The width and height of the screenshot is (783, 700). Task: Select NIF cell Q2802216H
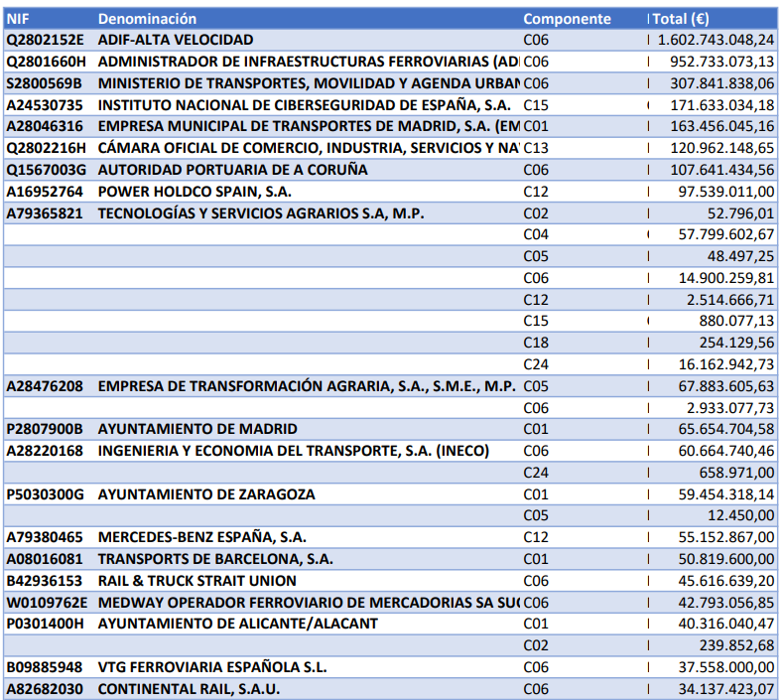[x=46, y=148]
